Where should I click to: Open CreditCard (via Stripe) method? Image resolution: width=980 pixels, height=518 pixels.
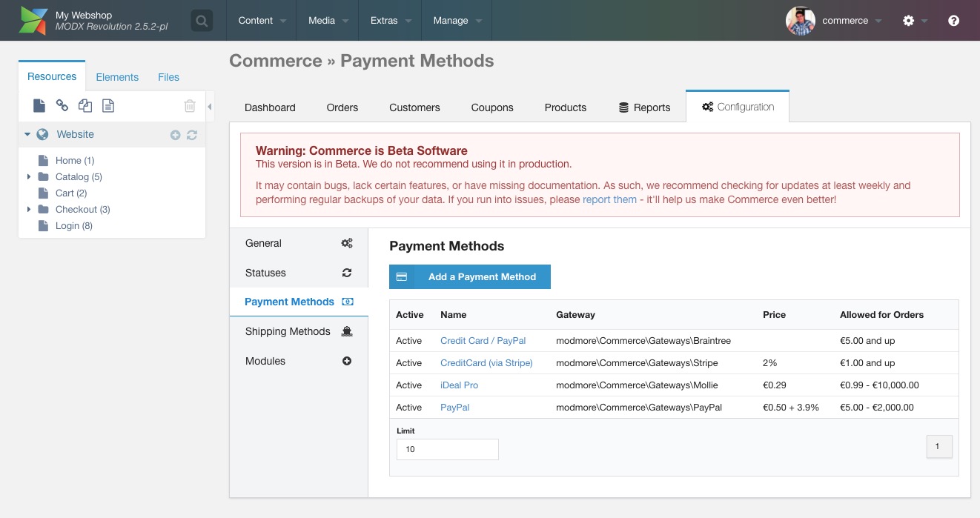[x=486, y=363]
